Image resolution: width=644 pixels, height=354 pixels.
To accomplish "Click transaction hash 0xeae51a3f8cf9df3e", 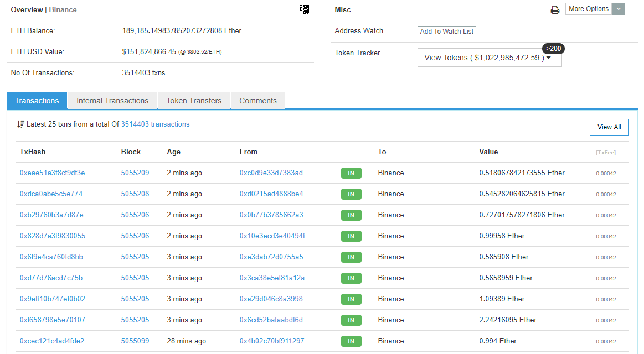I will click(x=63, y=173).
